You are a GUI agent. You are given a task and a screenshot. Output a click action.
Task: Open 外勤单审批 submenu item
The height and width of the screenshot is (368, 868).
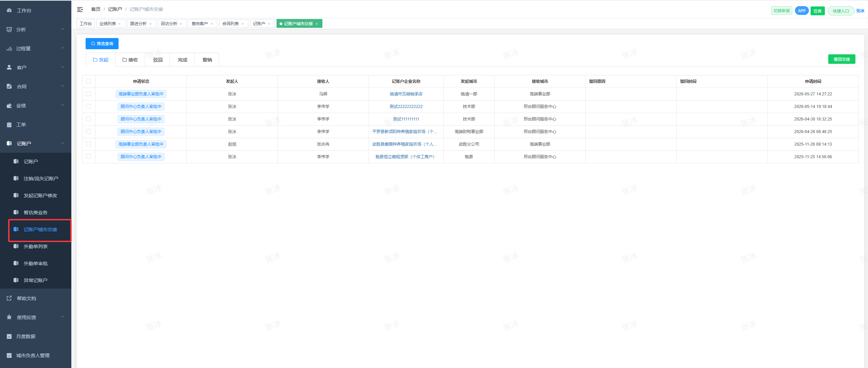tap(36, 263)
